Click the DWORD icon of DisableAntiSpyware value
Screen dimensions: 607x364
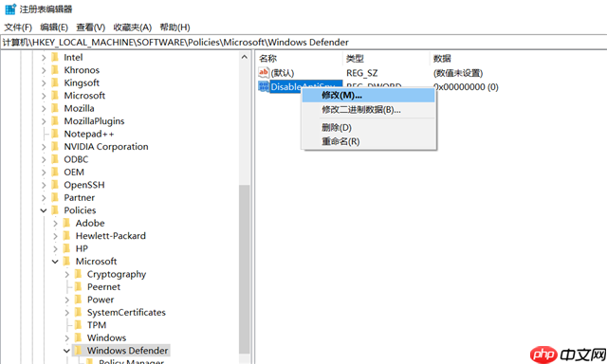pos(264,86)
